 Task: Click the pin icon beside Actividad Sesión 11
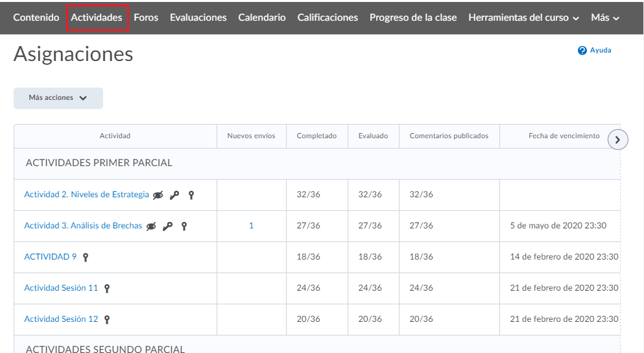click(x=107, y=288)
